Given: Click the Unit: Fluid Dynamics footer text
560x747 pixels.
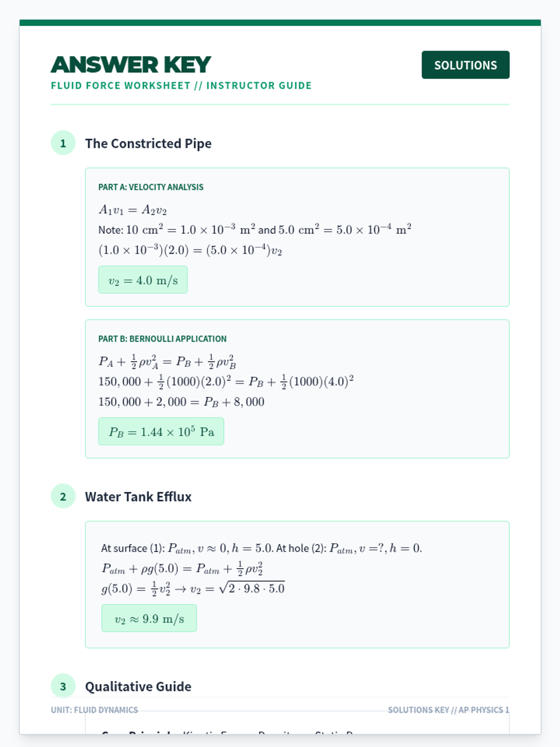Looking at the screenshot, I should tap(94, 710).
